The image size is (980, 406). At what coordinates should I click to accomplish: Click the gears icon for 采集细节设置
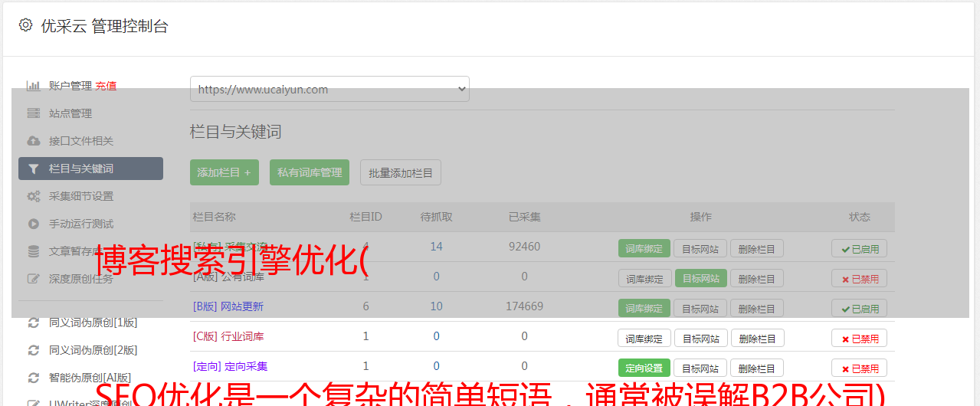click(33, 196)
